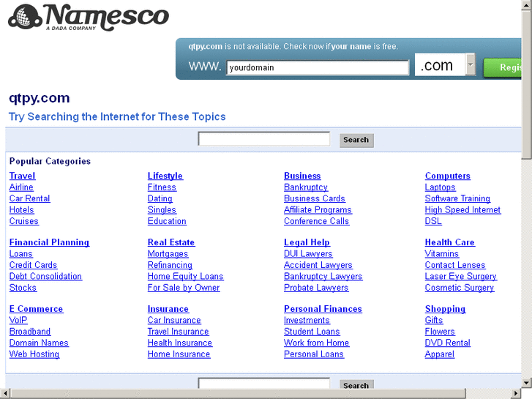Open the Financial Planning category link

[x=49, y=242]
